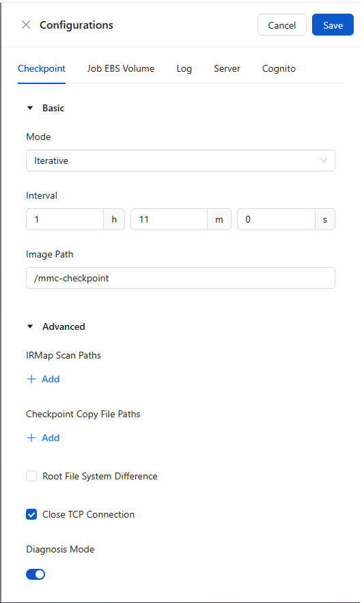Open the Log tab
The height and width of the screenshot is (603, 364).
click(x=184, y=68)
